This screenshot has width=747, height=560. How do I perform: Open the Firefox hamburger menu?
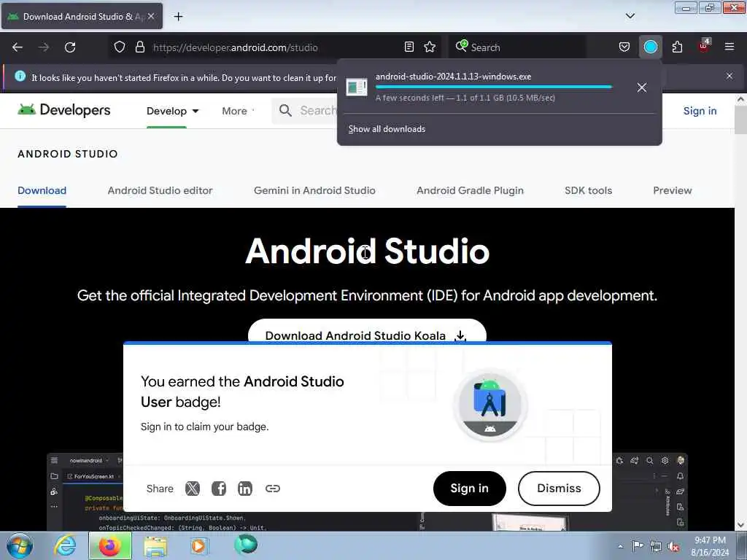tap(729, 47)
